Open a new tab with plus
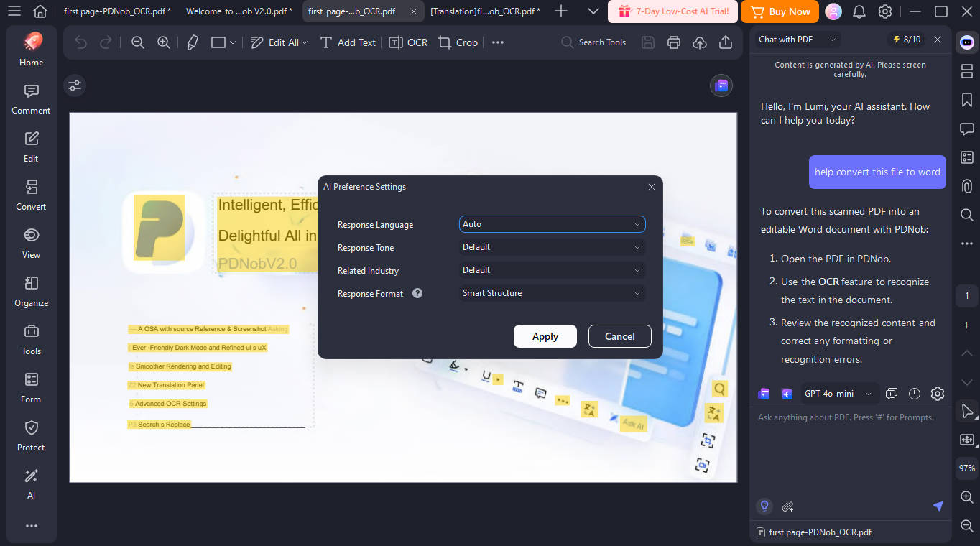980x546 pixels. click(x=562, y=11)
